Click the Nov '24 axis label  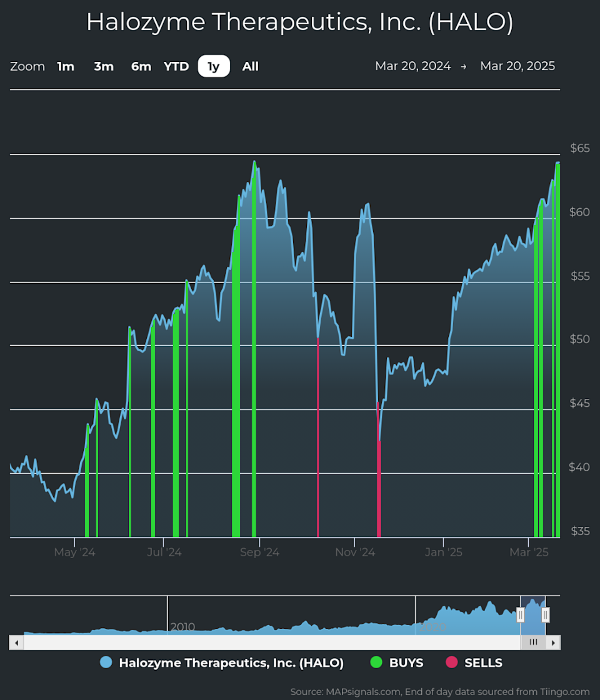pyautogui.click(x=355, y=552)
